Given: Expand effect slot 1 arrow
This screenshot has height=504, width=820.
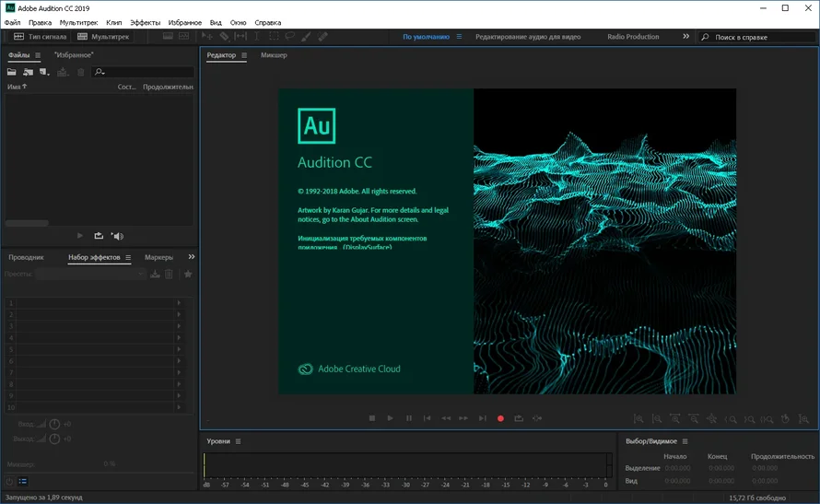Looking at the screenshot, I should [x=179, y=303].
